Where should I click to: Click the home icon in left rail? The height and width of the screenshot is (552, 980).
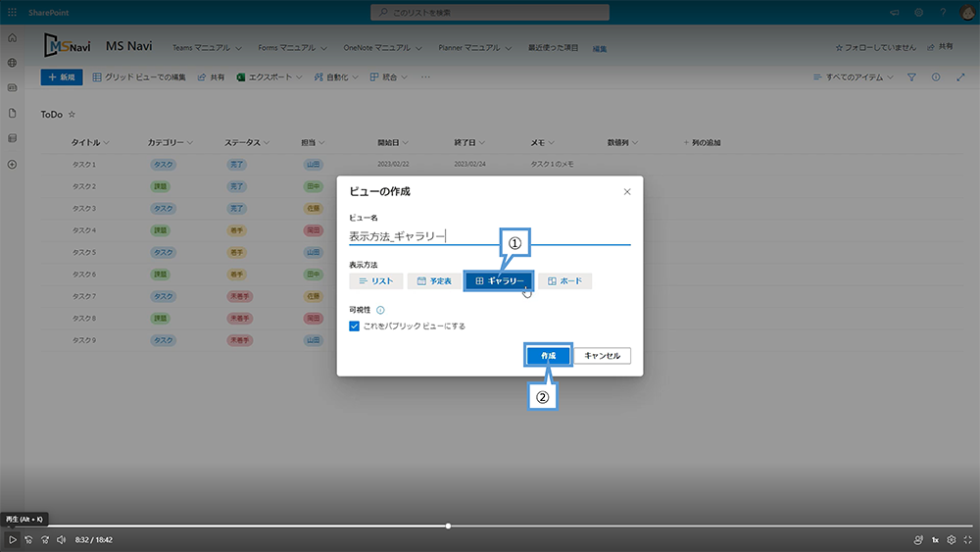12,38
